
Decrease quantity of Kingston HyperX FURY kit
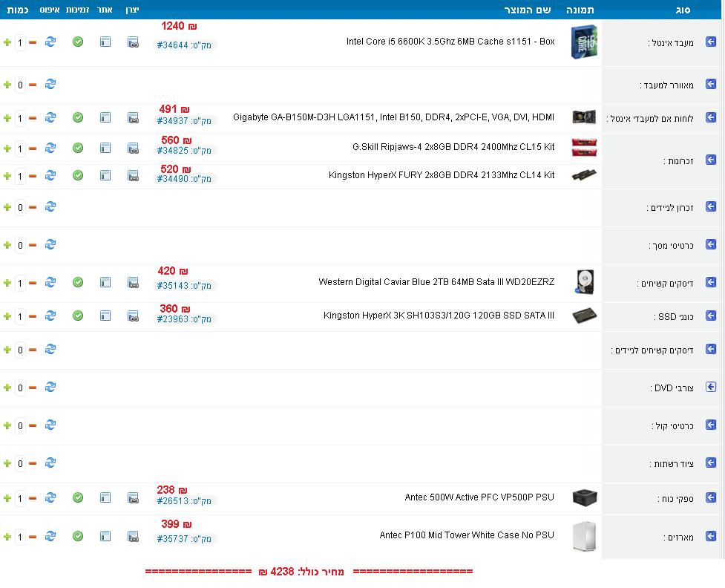tap(33, 176)
